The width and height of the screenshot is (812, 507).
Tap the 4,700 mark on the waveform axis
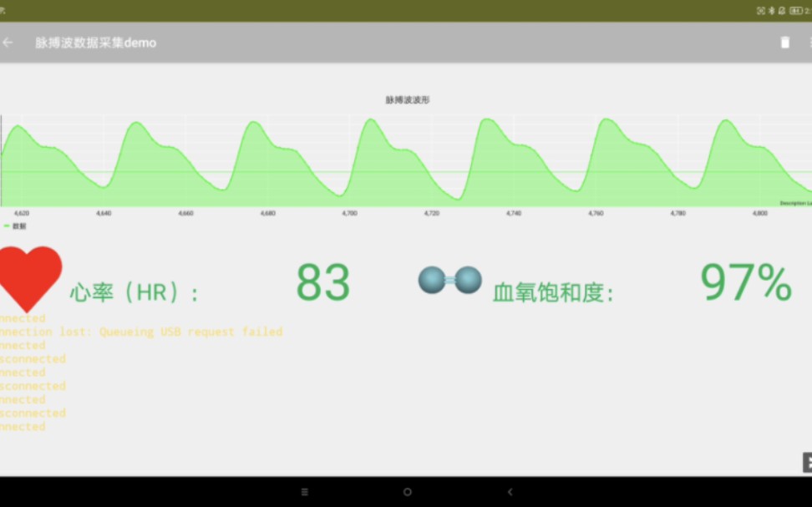(x=351, y=213)
